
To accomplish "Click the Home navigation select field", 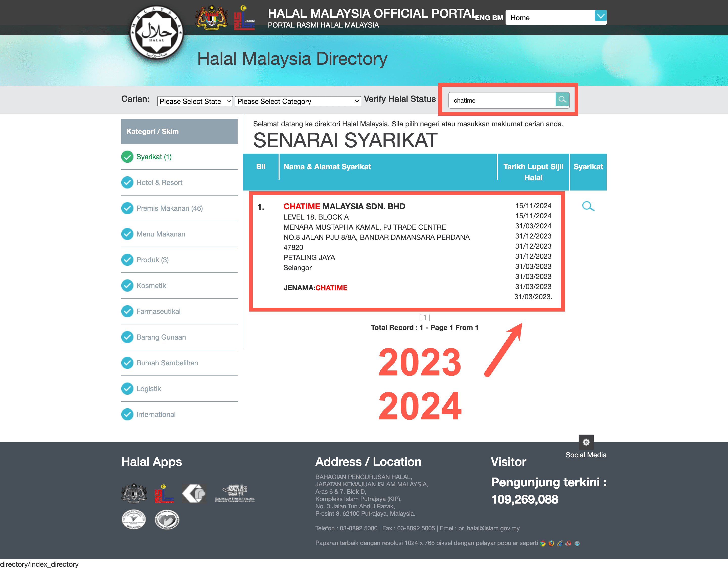I will click(x=556, y=18).
